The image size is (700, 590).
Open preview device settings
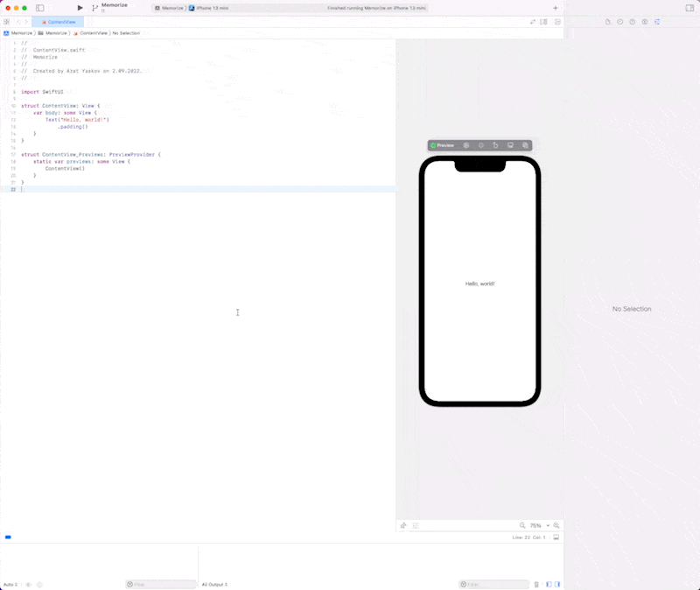510,145
